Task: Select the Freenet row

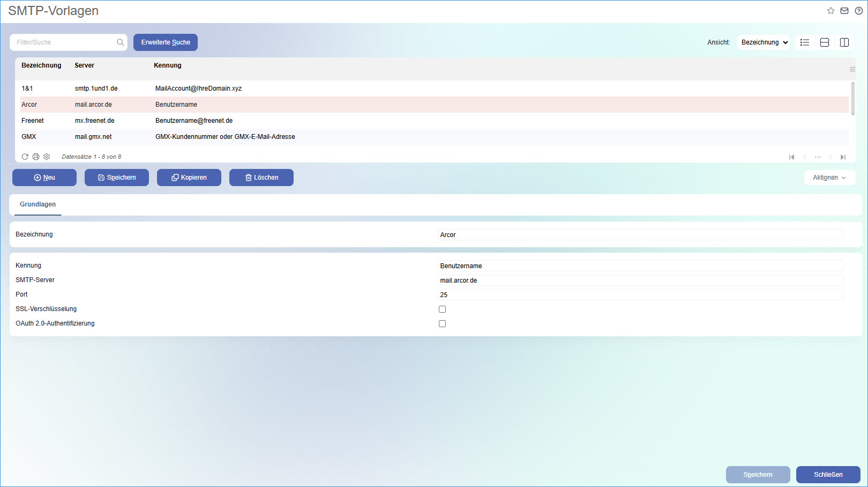Action: [435, 121]
